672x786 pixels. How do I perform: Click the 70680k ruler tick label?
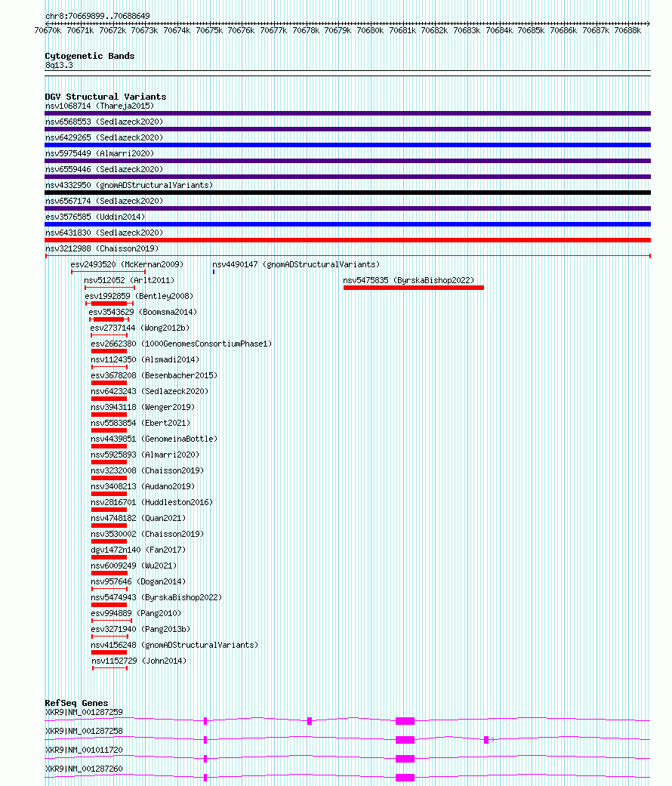(x=370, y=30)
